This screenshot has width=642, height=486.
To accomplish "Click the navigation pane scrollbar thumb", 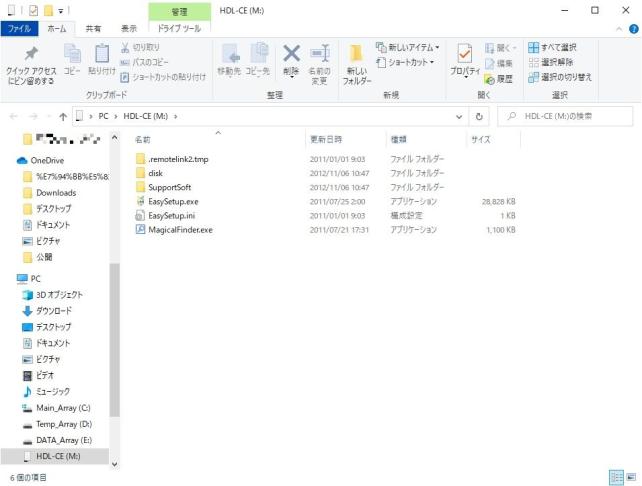I will click(x=115, y=340).
